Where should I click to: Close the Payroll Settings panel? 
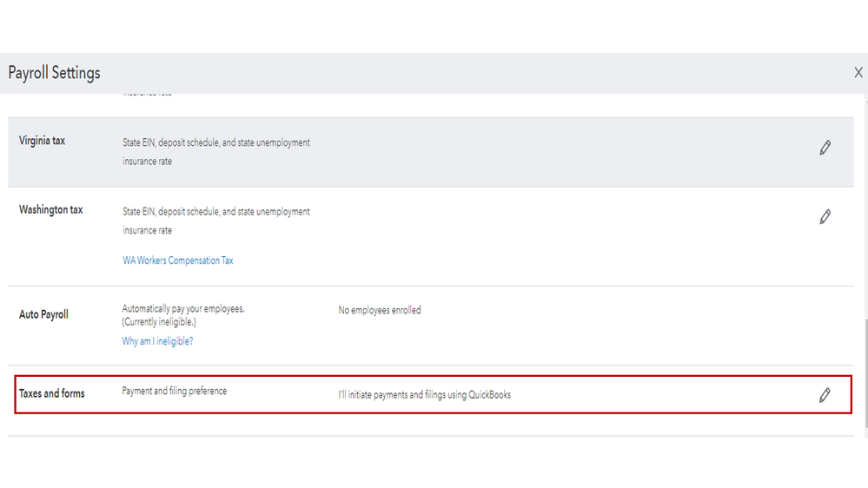coord(858,73)
